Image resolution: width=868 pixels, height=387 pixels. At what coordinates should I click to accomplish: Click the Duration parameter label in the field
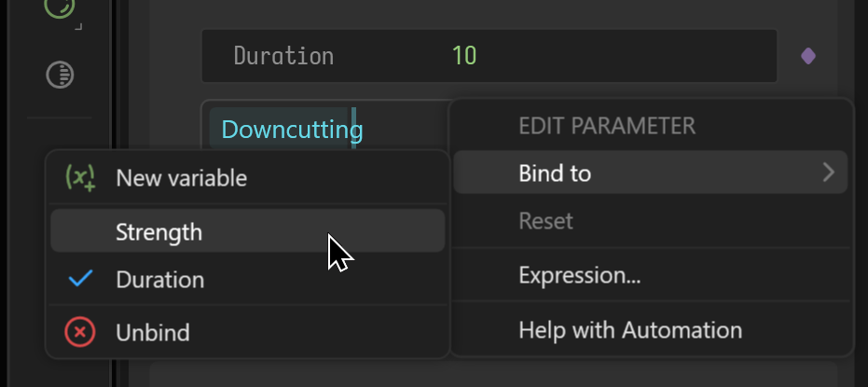coord(283,56)
